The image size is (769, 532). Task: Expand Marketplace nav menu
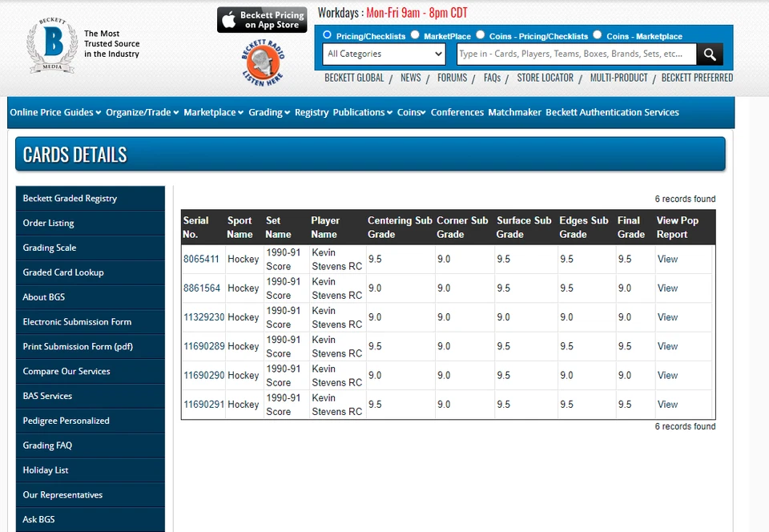click(213, 112)
